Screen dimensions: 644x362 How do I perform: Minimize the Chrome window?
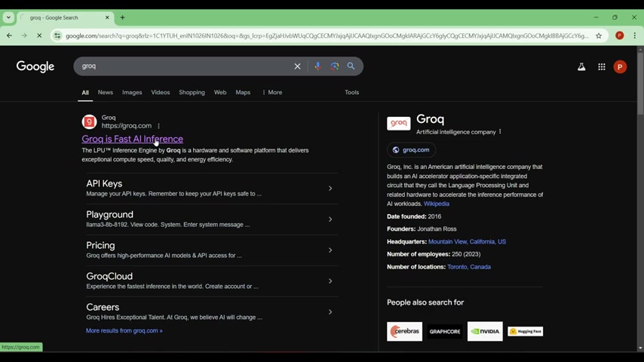(596, 17)
